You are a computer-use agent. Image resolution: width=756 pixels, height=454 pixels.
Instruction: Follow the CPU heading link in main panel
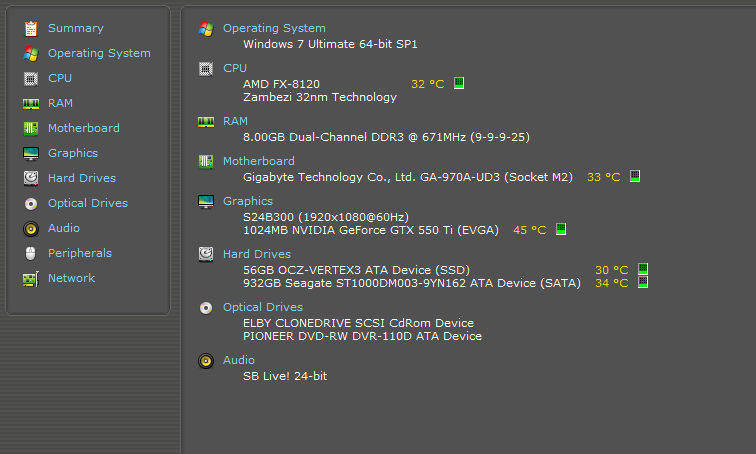(x=235, y=68)
